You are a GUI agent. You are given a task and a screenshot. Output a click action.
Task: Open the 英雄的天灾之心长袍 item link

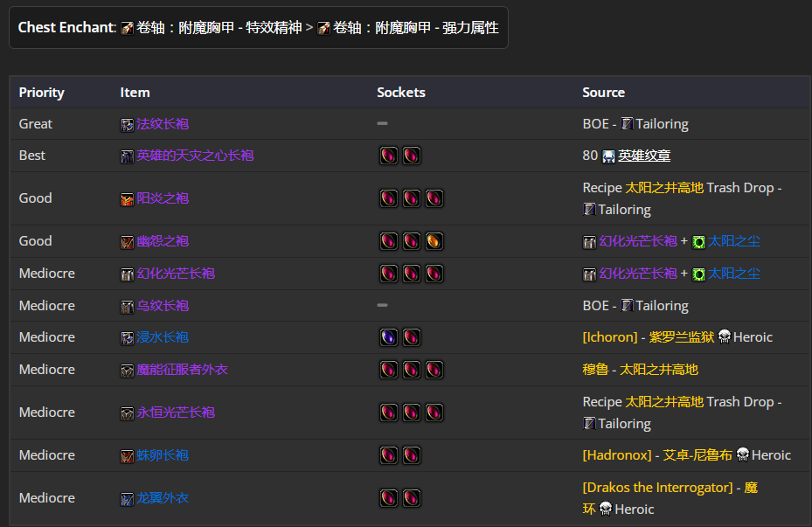[195, 156]
